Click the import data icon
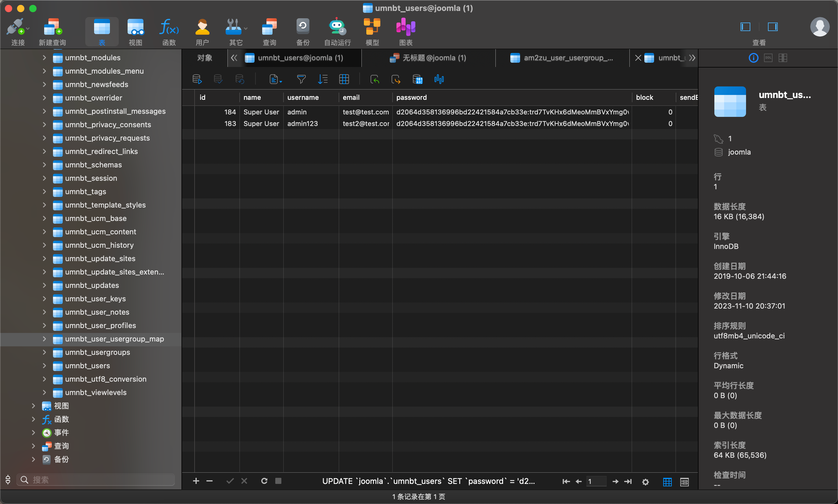 click(x=375, y=79)
